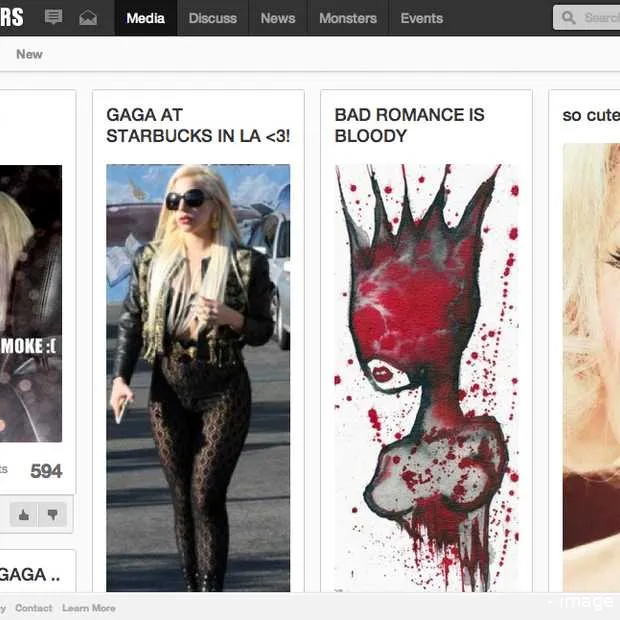
Task: Switch to the Media tab
Action: point(146,18)
